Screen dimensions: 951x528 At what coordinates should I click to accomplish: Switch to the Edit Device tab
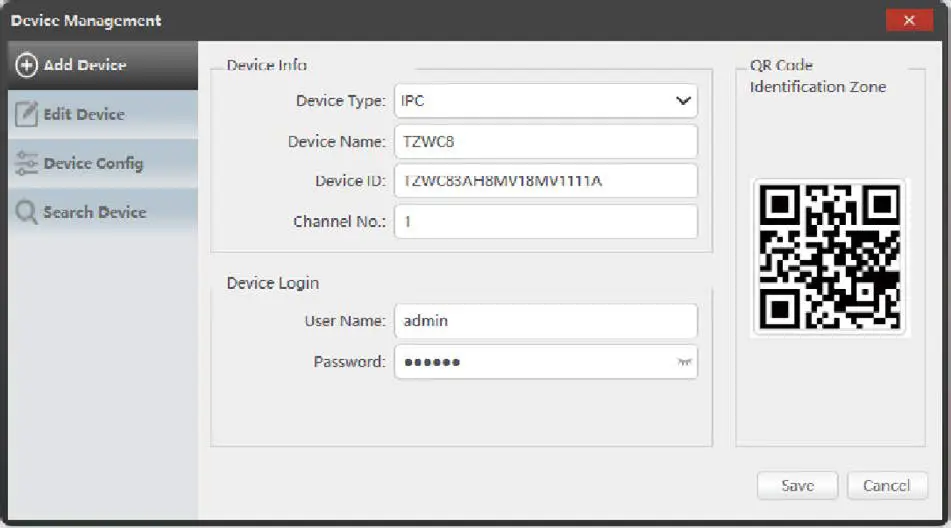(x=84, y=115)
